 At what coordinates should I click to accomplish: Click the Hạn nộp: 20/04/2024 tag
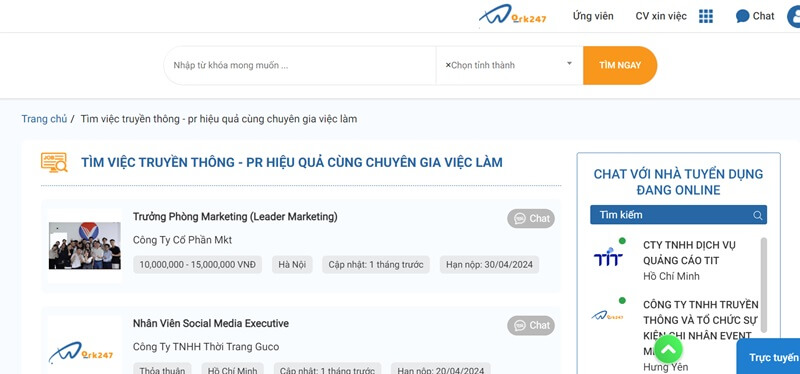pyautogui.click(x=440, y=370)
